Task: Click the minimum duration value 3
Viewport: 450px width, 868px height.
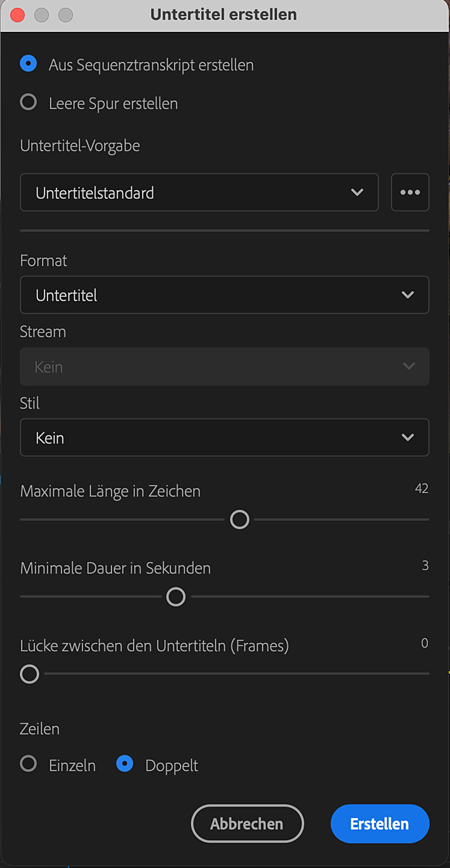Action: click(x=425, y=565)
